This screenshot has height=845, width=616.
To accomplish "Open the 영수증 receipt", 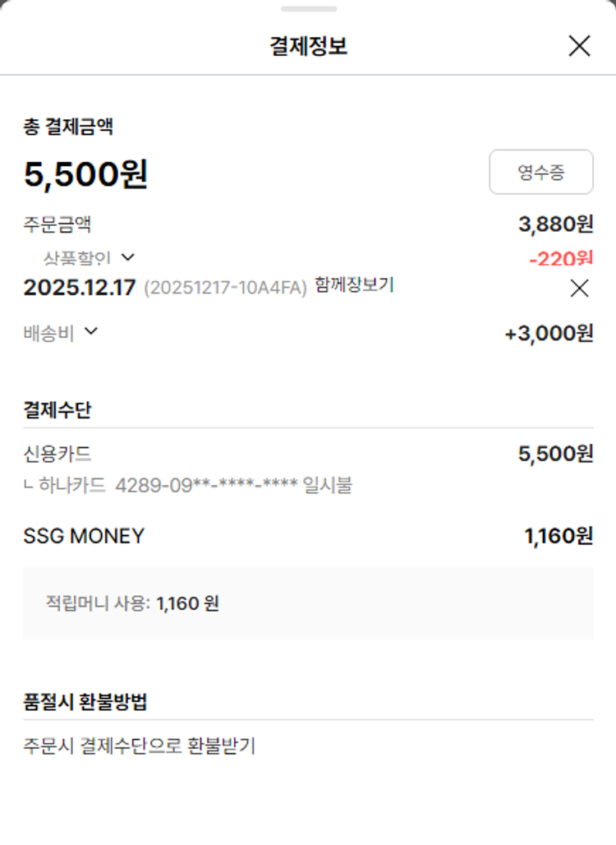I will 540,172.
